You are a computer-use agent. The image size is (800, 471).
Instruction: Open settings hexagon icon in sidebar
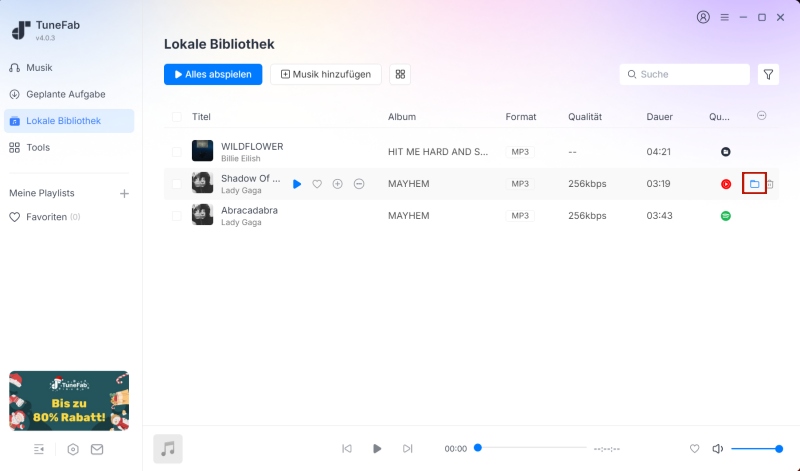[73, 449]
